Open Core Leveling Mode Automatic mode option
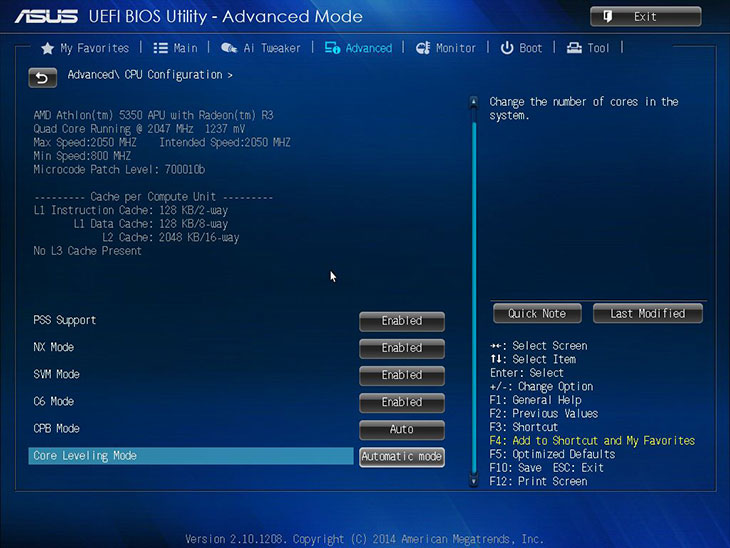The width and height of the screenshot is (730, 548). (x=402, y=457)
